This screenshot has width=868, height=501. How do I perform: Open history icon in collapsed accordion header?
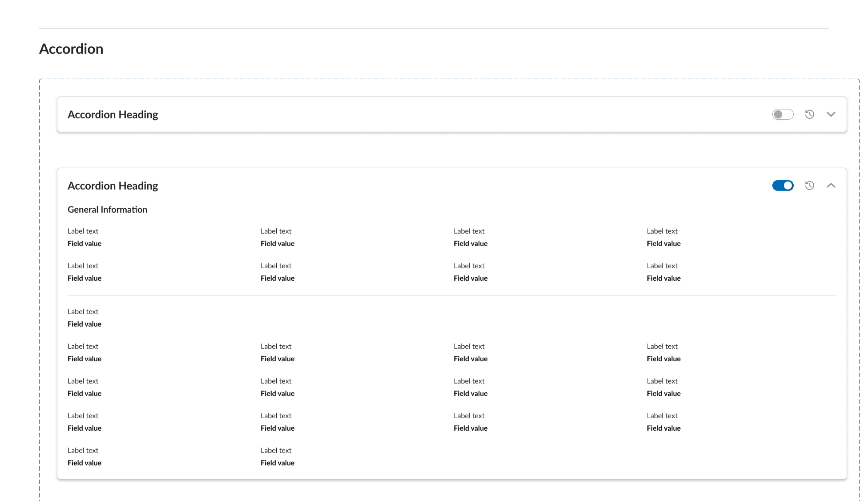tap(809, 114)
